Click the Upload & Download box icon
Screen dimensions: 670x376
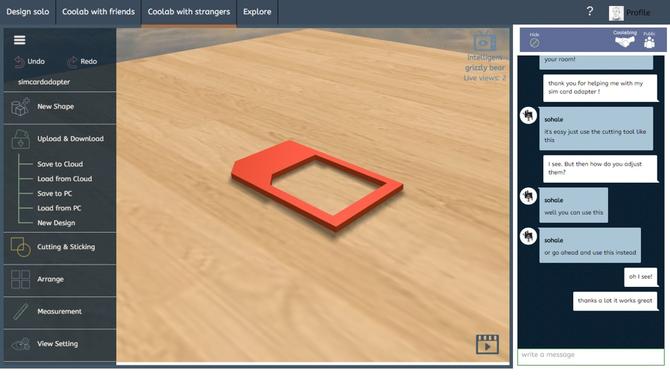[21, 139]
